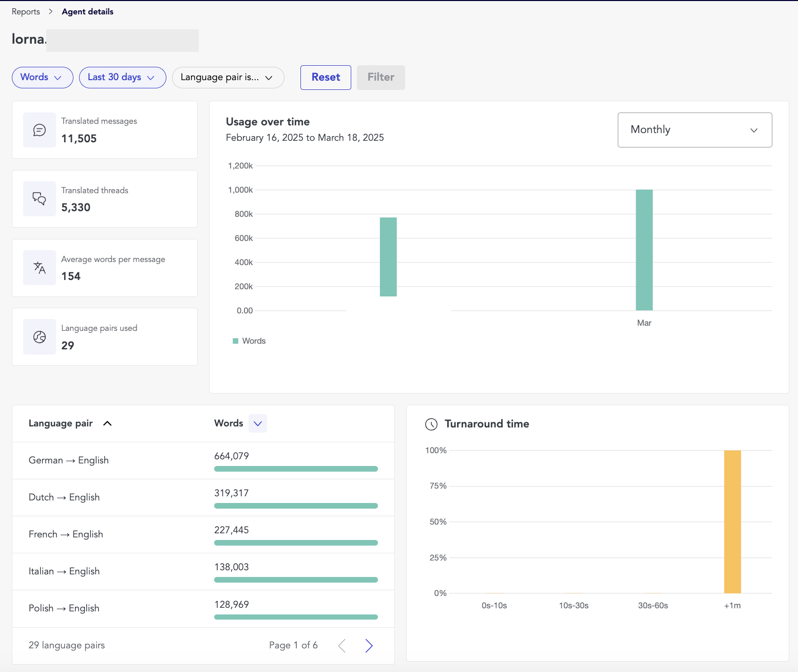The width and height of the screenshot is (798, 672).
Task: Click the Average words translate icon
Action: pos(40,268)
